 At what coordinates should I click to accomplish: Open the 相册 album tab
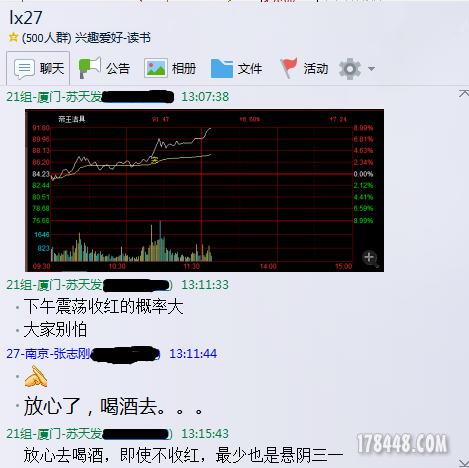point(170,68)
